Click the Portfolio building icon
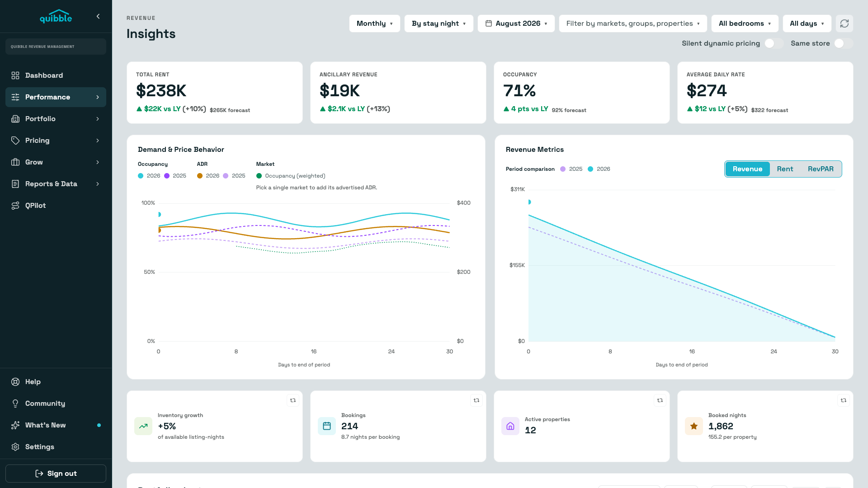This screenshot has width=868, height=488. point(15,119)
